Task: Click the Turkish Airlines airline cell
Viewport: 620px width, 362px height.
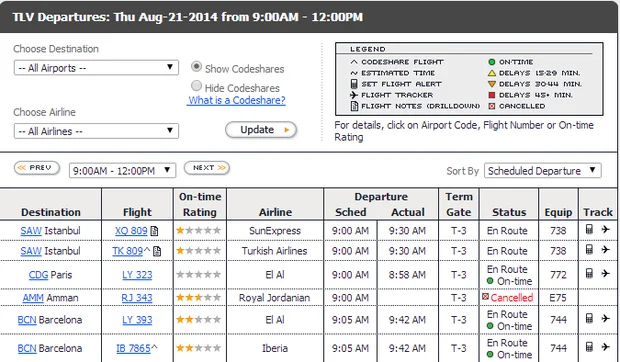Action: pyautogui.click(x=274, y=251)
